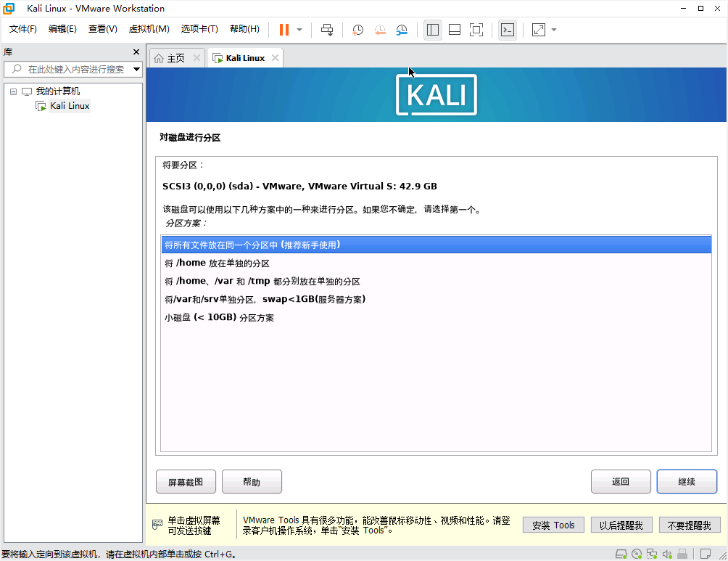Select /home、/var 和 /tmp separate partitions option
Screen dimensions: 728x561
436,281
